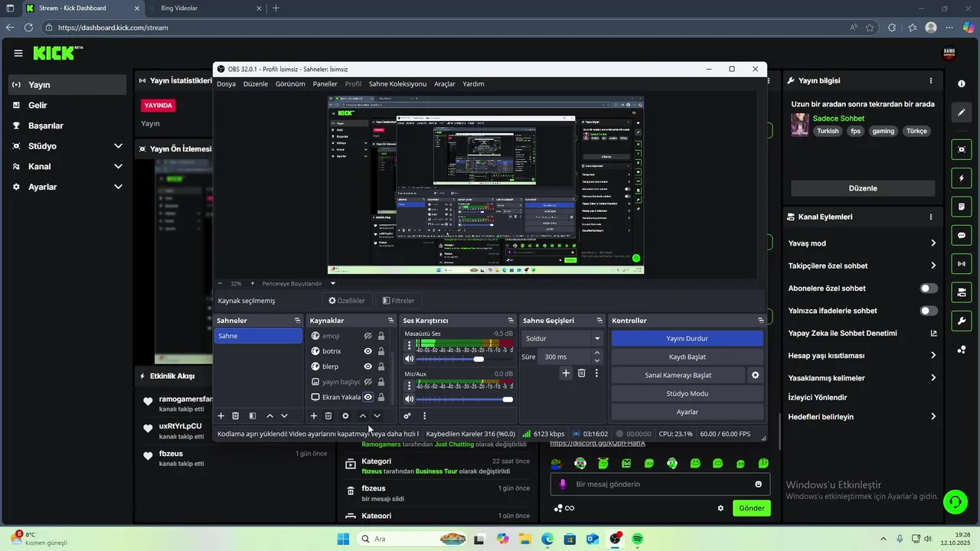
Task: Move source down in Kaynaklar toolbar
Action: pyautogui.click(x=377, y=416)
